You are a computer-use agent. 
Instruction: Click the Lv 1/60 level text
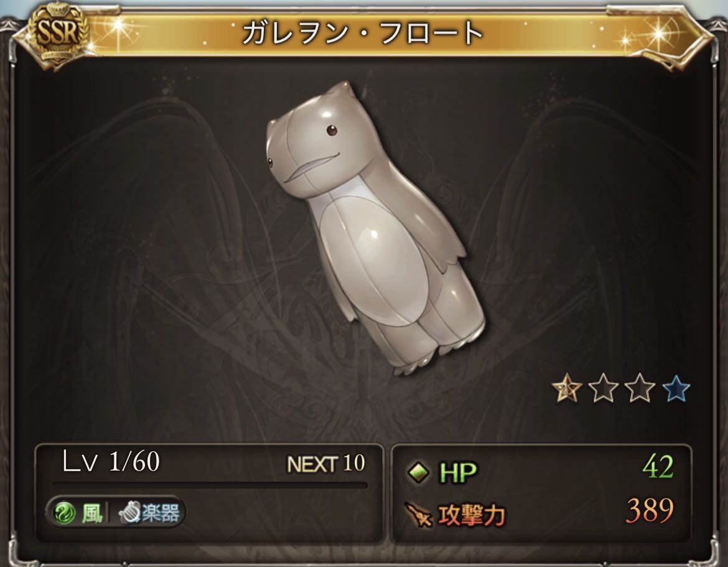(111, 462)
